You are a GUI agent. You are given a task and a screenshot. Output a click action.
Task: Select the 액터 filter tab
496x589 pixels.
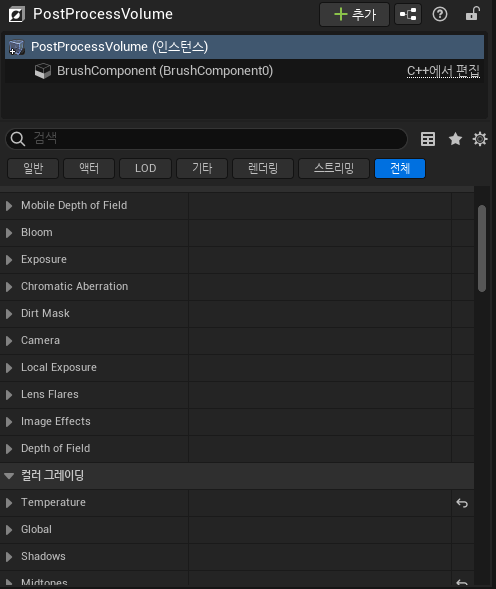(89, 168)
